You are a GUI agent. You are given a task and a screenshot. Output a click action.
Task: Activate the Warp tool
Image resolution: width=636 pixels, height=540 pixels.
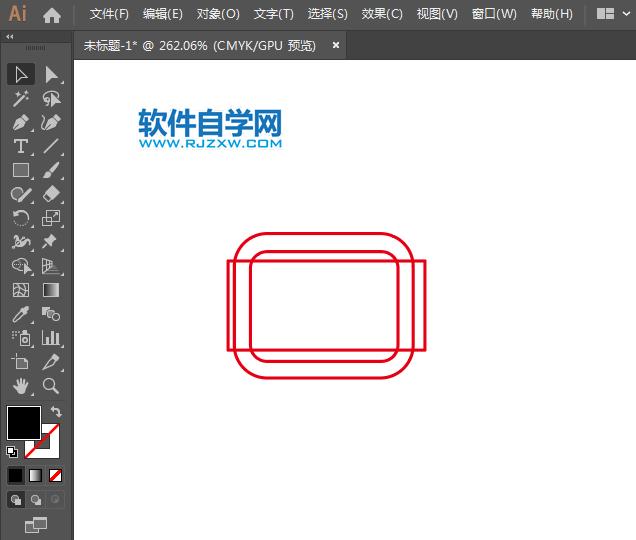pos(21,242)
